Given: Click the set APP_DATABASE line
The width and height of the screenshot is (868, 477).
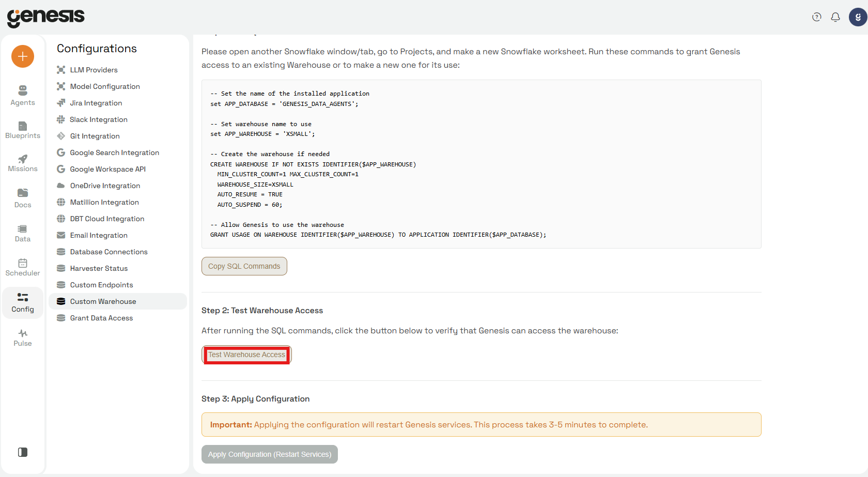Looking at the screenshot, I should click(x=284, y=104).
